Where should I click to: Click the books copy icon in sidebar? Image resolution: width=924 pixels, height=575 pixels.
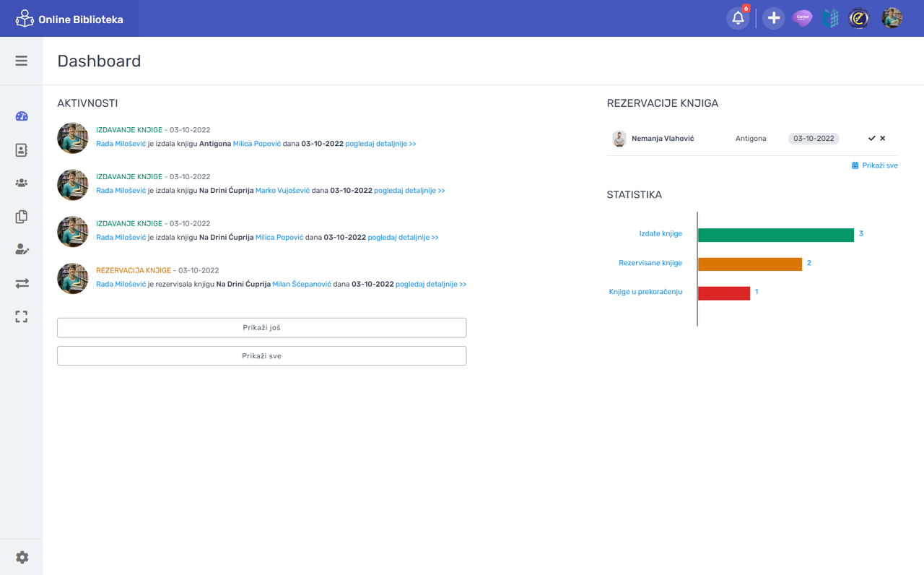22,216
